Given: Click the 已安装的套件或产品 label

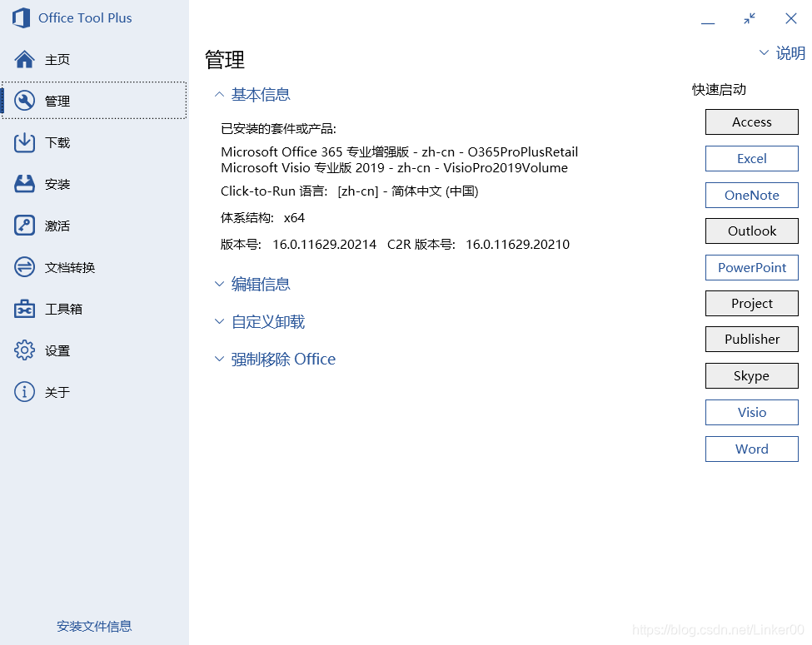Looking at the screenshot, I should (279, 128).
